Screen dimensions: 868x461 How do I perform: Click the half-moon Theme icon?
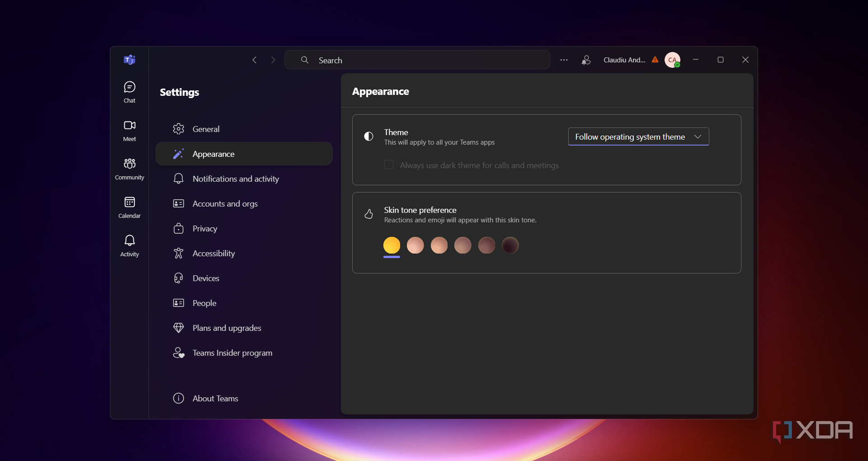click(x=369, y=136)
